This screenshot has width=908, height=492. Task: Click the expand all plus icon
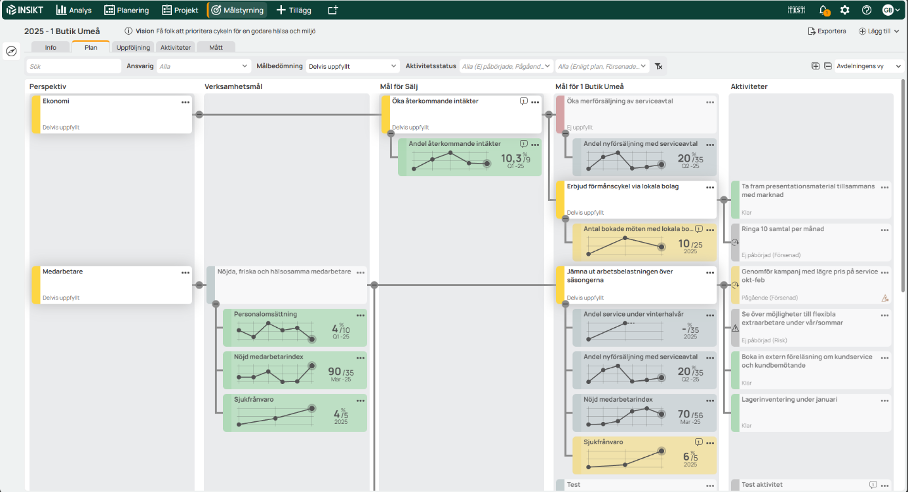pos(816,66)
